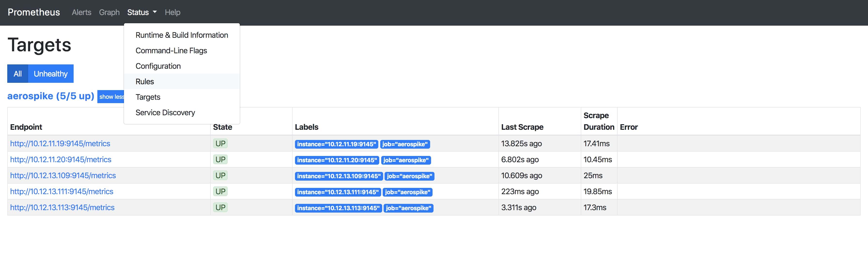Click the job badge on the 10.12.13.111 row
Viewport: 868px width, 261px height.
[408, 192]
